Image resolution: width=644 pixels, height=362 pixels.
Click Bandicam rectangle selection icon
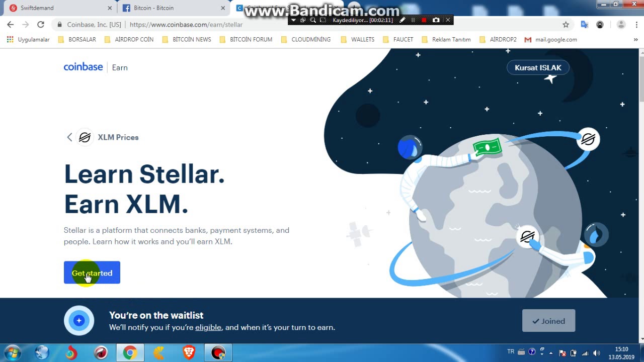pos(323,20)
